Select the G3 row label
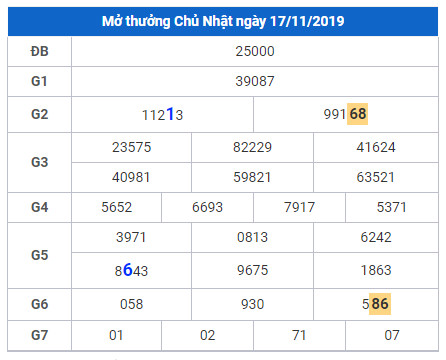Image resolution: width=446 pixels, height=360 pixels. point(40,162)
